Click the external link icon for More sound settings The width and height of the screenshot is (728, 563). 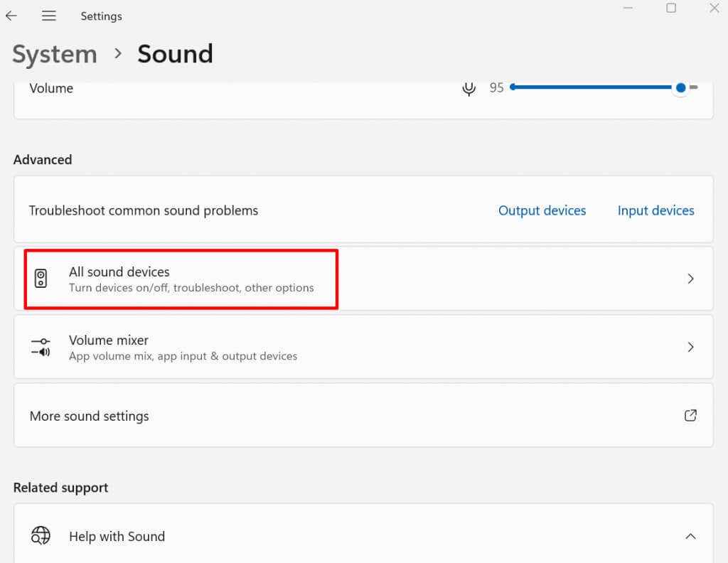pos(690,416)
